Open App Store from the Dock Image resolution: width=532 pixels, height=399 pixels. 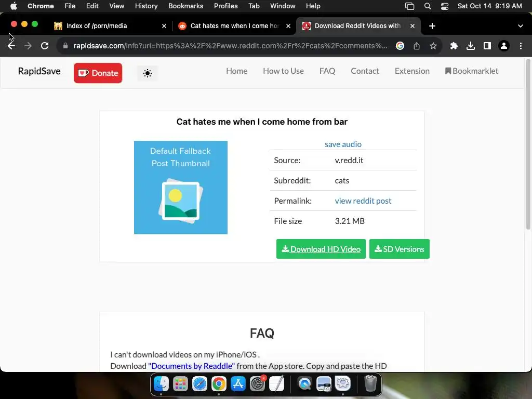[x=238, y=384]
